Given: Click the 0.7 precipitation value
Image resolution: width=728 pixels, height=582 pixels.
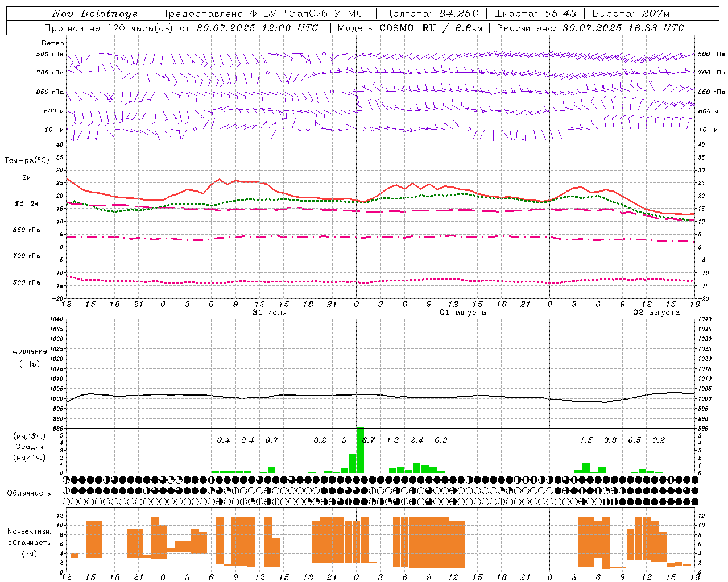Looking at the screenshot, I should pyautogui.click(x=272, y=440).
